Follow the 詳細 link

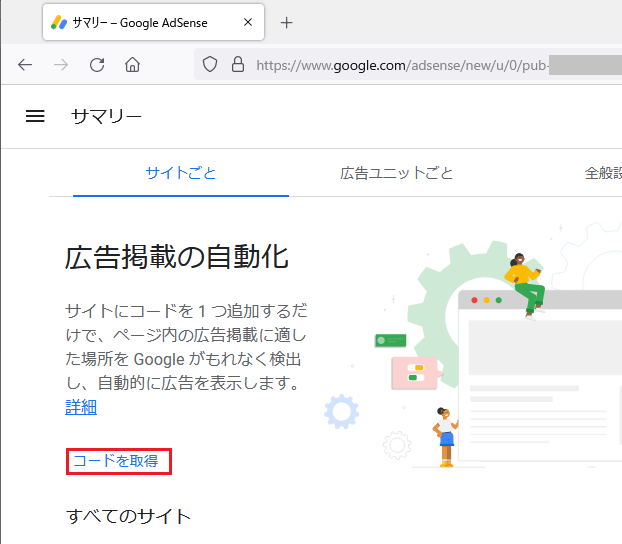[x=81, y=407]
